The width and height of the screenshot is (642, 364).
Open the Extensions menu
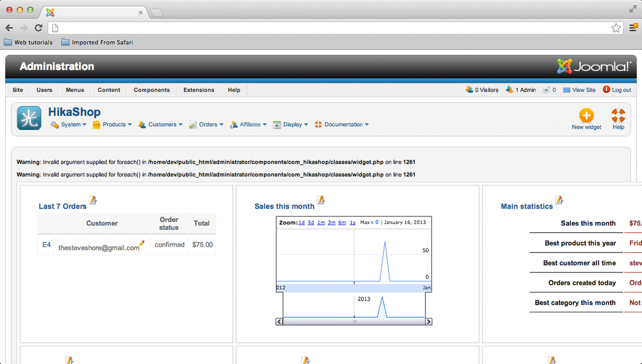coord(199,90)
